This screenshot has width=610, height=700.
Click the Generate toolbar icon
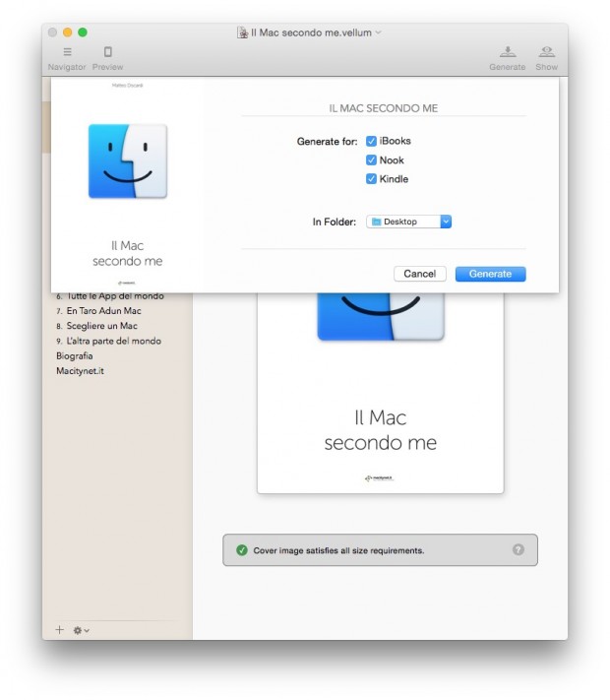(x=508, y=52)
